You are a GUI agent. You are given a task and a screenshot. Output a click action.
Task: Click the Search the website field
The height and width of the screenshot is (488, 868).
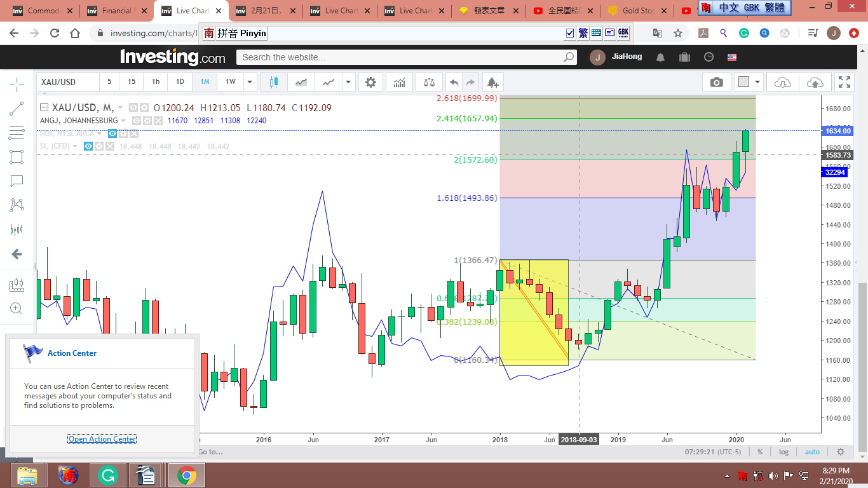pyautogui.click(x=400, y=57)
